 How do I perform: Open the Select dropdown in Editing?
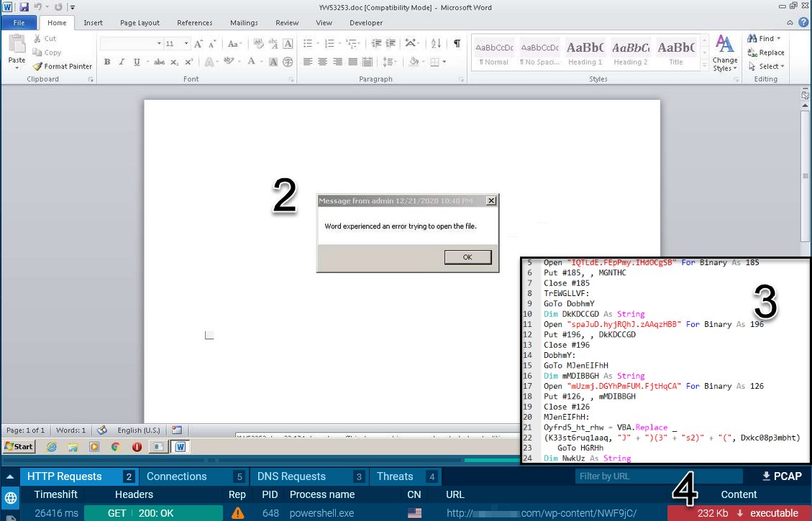(767, 66)
